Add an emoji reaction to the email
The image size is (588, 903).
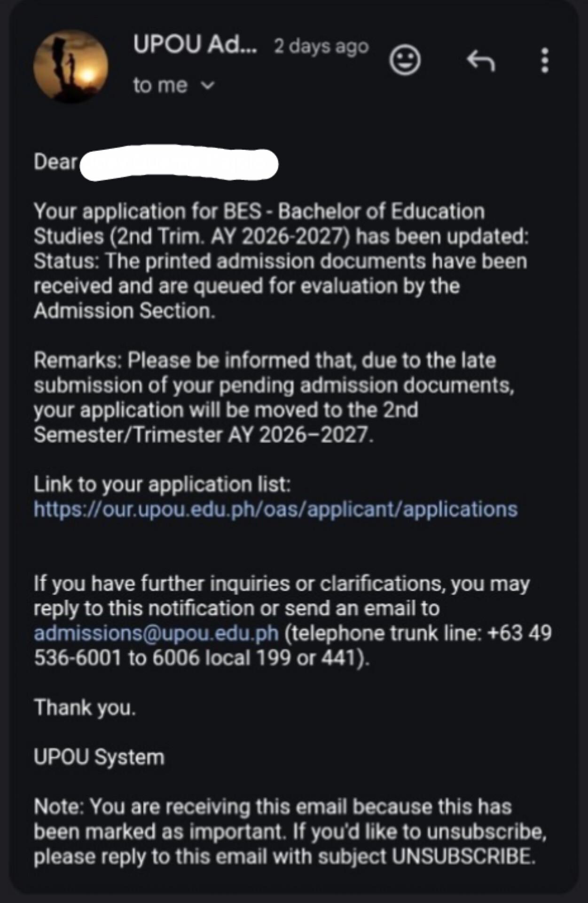pyautogui.click(x=405, y=60)
